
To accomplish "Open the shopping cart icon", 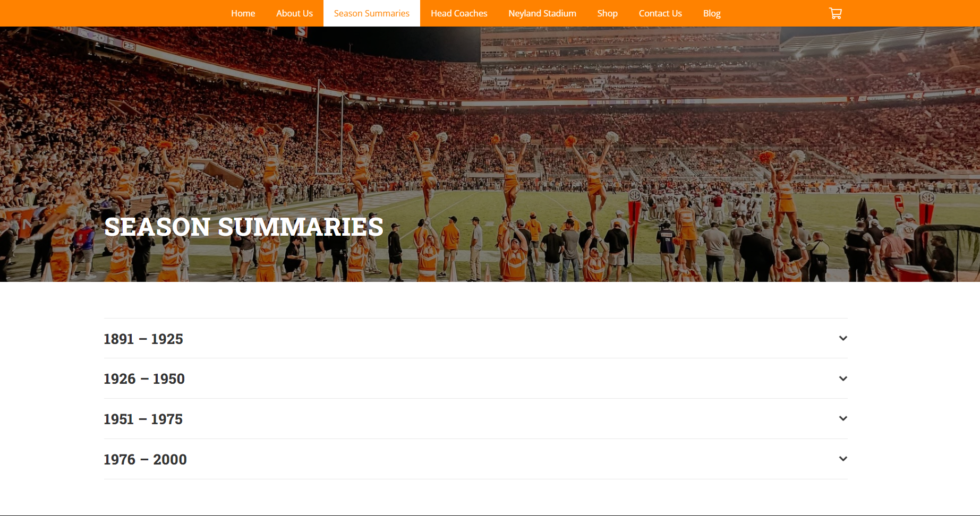I will coord(836,13).
